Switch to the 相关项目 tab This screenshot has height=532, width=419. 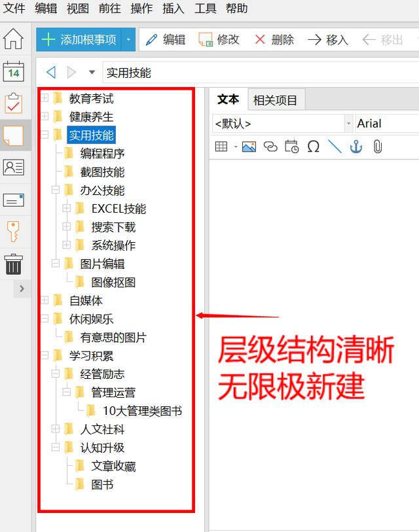[x=276, y=100]
